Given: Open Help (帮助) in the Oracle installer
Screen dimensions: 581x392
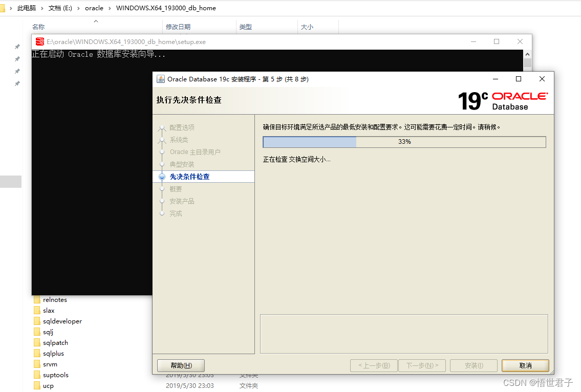Looking at the screenshot, I should [181, 365].
